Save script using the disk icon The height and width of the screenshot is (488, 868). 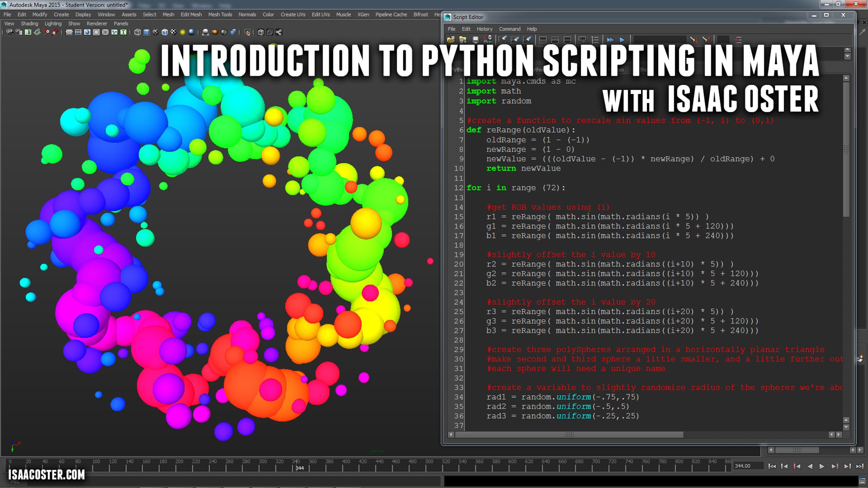(475, 40)
